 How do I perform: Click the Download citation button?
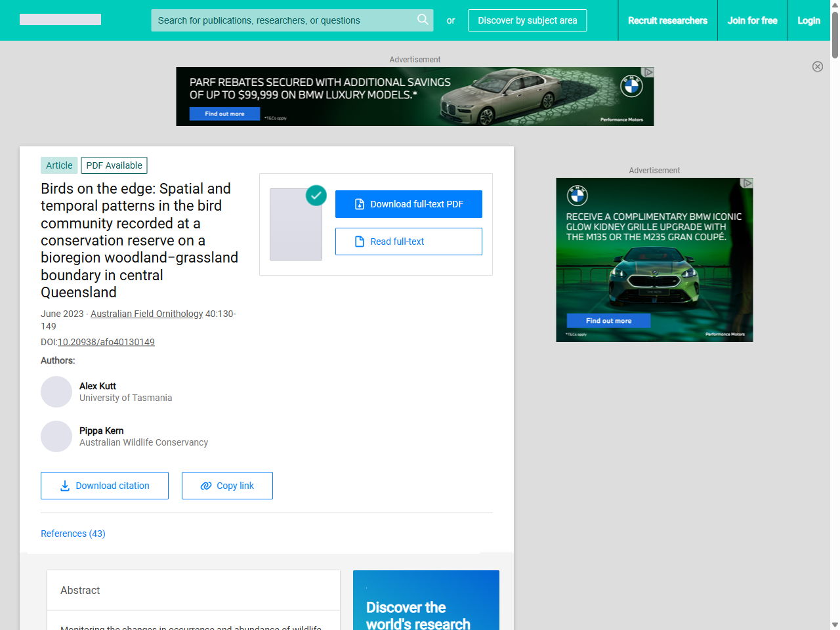(104, 486)
